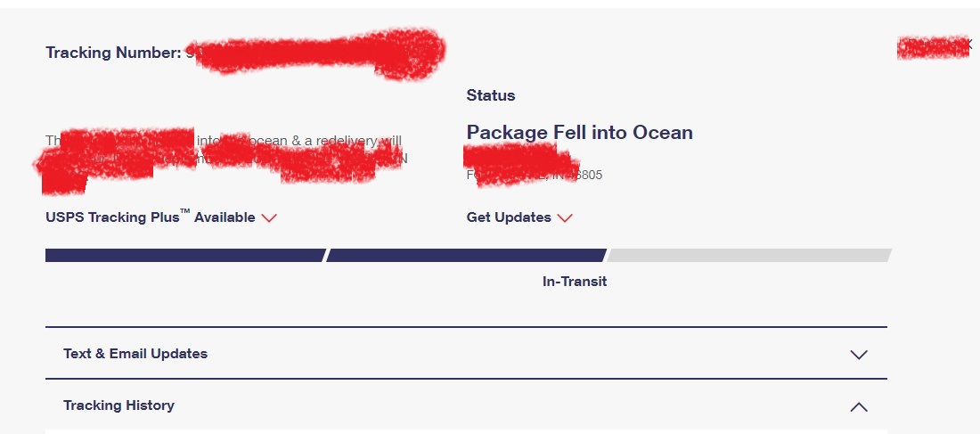This screenshot has width=980, height=434.
Task: Click the Tracking Number label
Action: [x=113, y=53]
